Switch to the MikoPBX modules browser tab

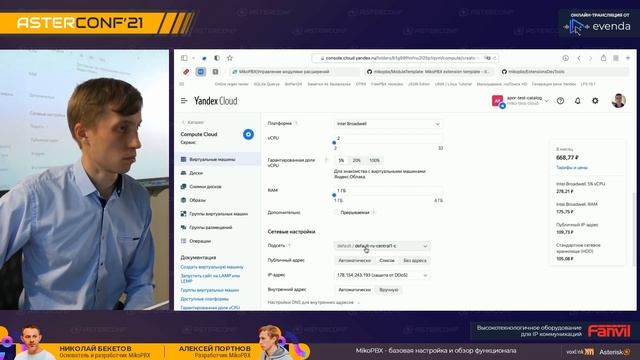click(x=295, y=72)
